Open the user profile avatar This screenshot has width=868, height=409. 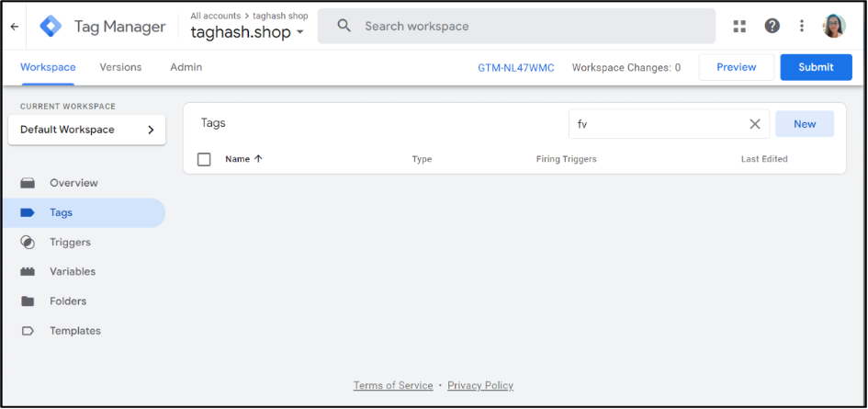[834, 26]
